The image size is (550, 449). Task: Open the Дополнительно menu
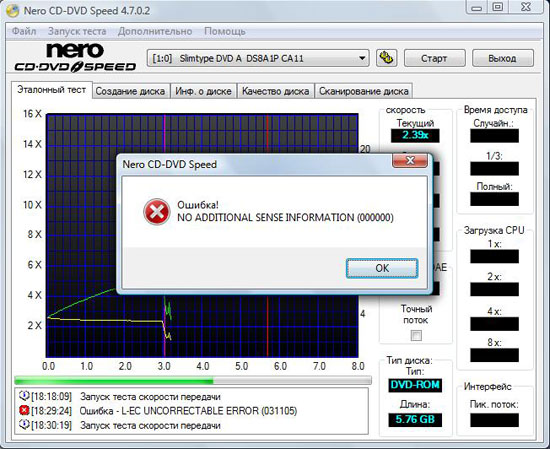(155, 31)
